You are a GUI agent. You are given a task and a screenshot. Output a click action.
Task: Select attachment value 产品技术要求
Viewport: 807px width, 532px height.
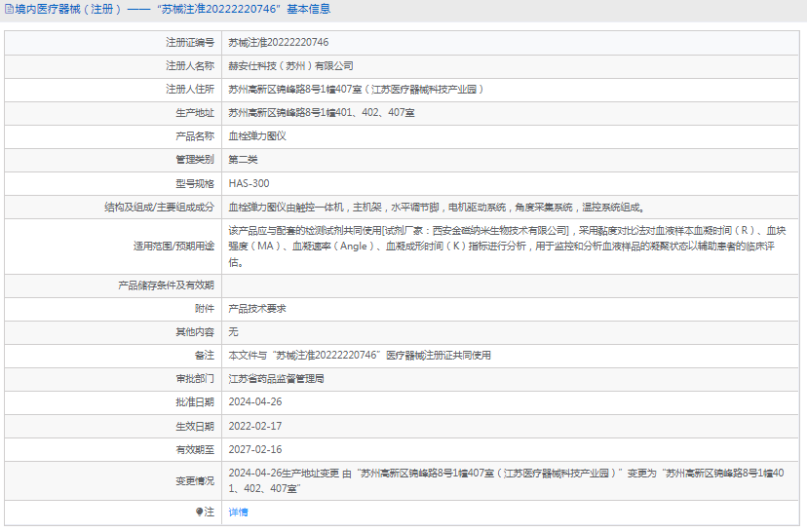pyautogui.click(x=257, y=309)
